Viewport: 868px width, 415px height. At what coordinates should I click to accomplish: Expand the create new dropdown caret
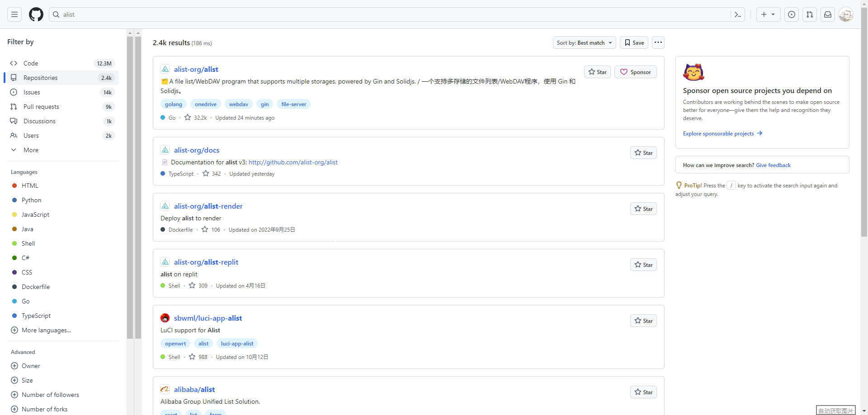tap(774, 14)
